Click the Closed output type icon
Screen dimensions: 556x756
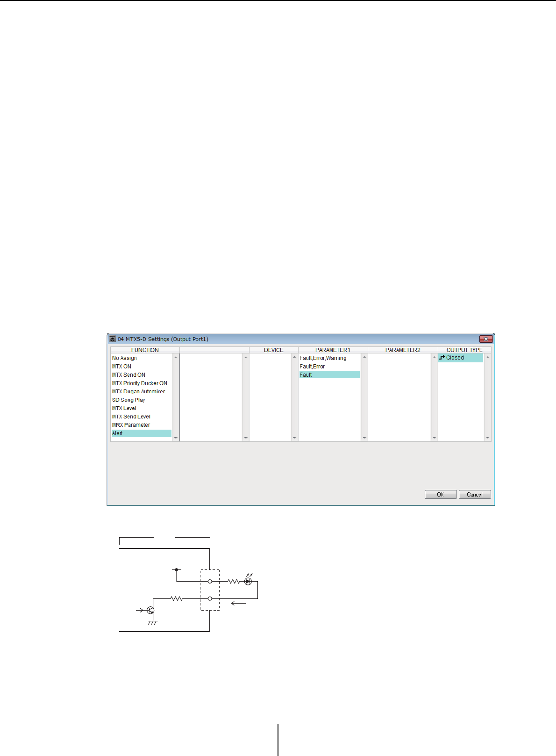click(442, 358)
